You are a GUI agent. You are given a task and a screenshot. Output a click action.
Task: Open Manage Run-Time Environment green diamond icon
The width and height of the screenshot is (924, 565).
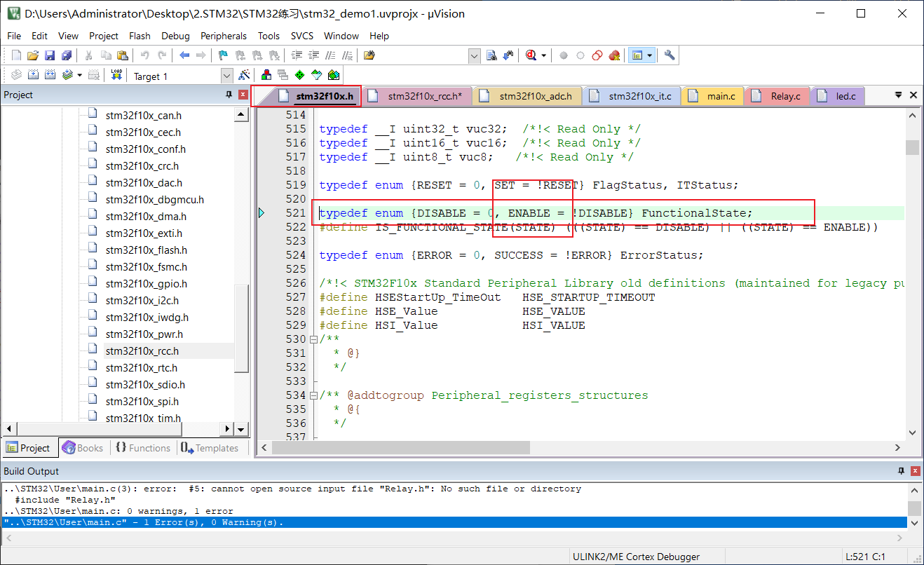coord(300,75)
